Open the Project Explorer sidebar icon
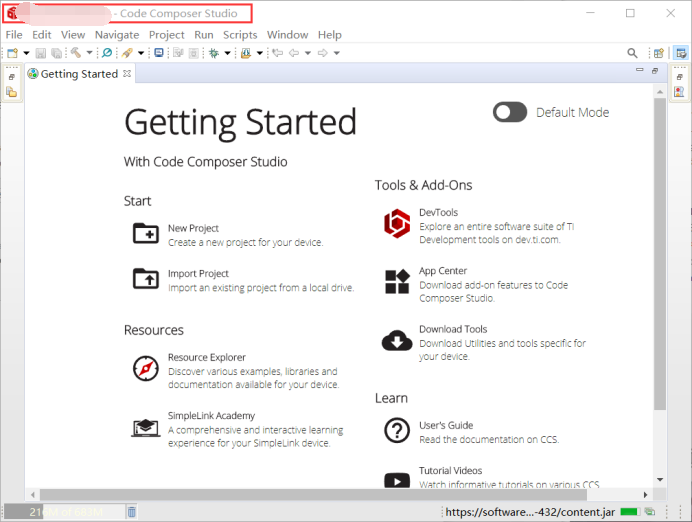 [x=12, y=92]
